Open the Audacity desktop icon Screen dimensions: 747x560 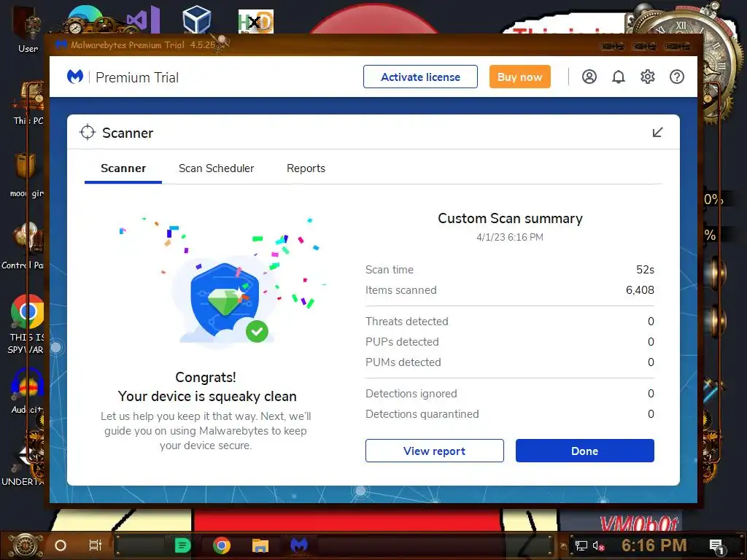pos(27,391)
